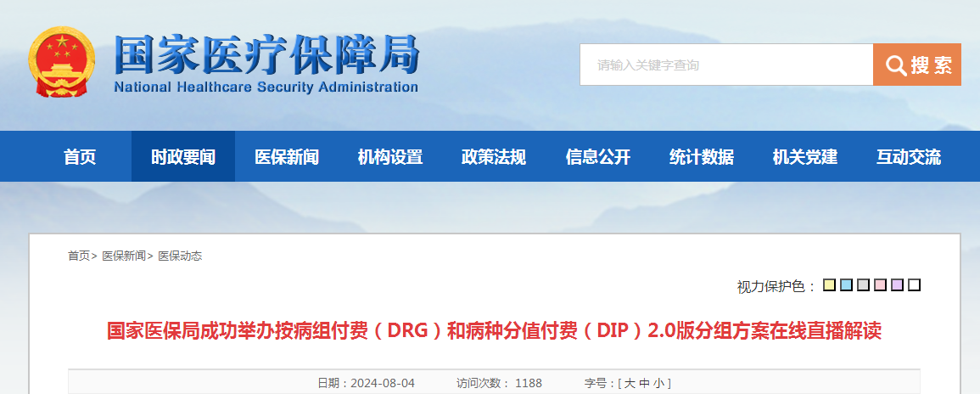Select the pink eye-protection color swatch
Viewport: 980px width, 394px height.
point(880,285)
